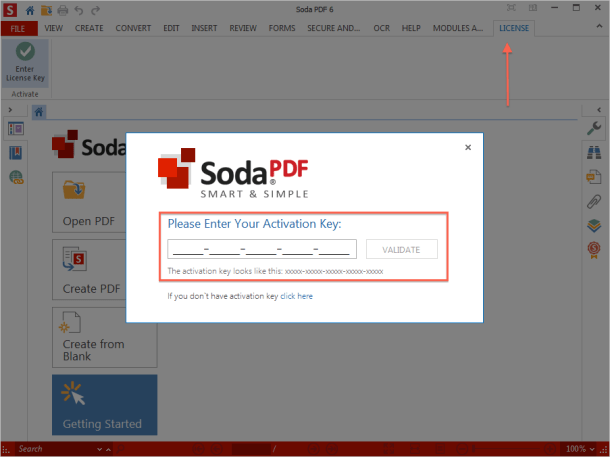Switch to the FORMS tab
The width and height of the screenshot is (610, 457).
tap(282, 28)
